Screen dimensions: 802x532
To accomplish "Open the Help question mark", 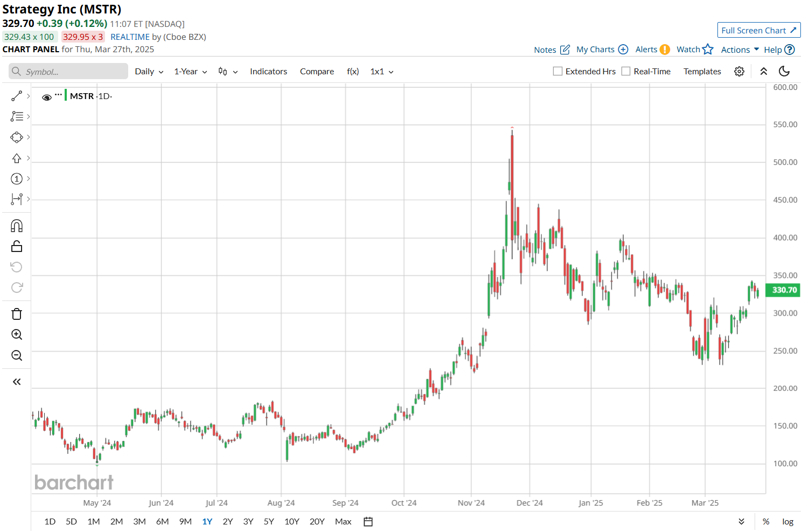I will coord(790,50).
